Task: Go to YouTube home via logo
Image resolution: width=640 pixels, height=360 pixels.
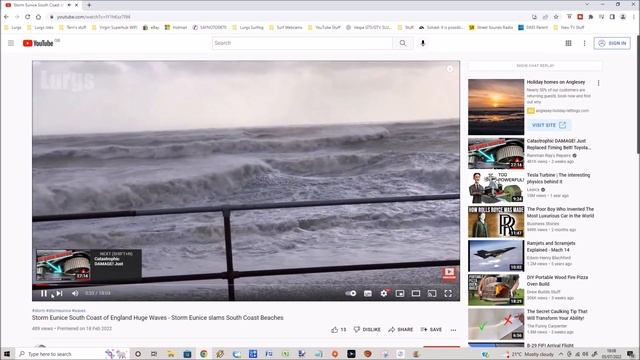Action: point(38,43)
